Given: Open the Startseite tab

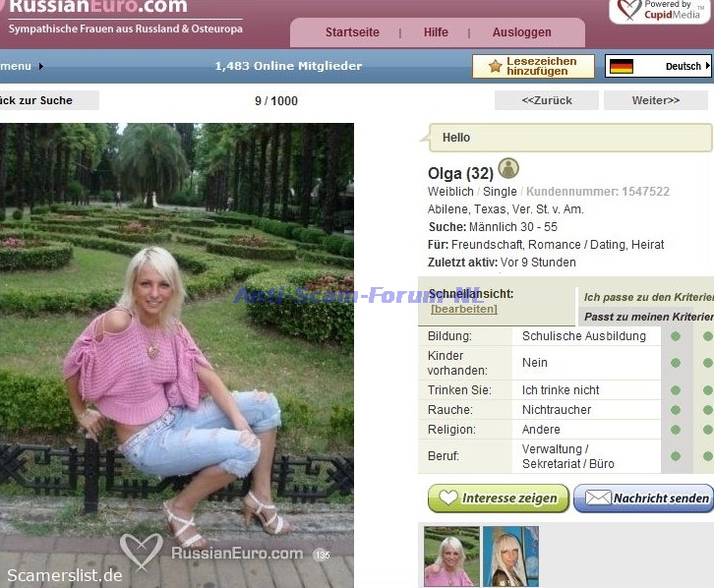Looking at the screenshot, I should click(x=352, y=32).
